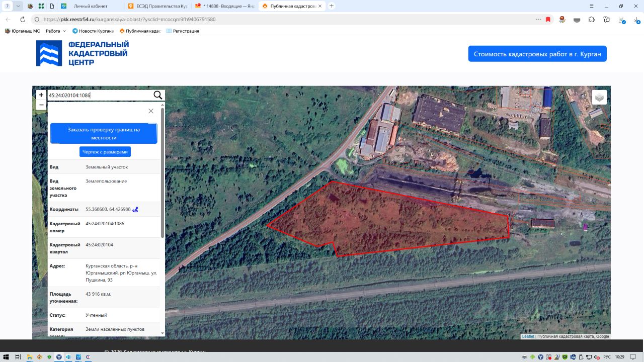The width and height of the screenshot is (644, 362).
Task: Open the three-dot page actions menu
Action: point(538,19)
